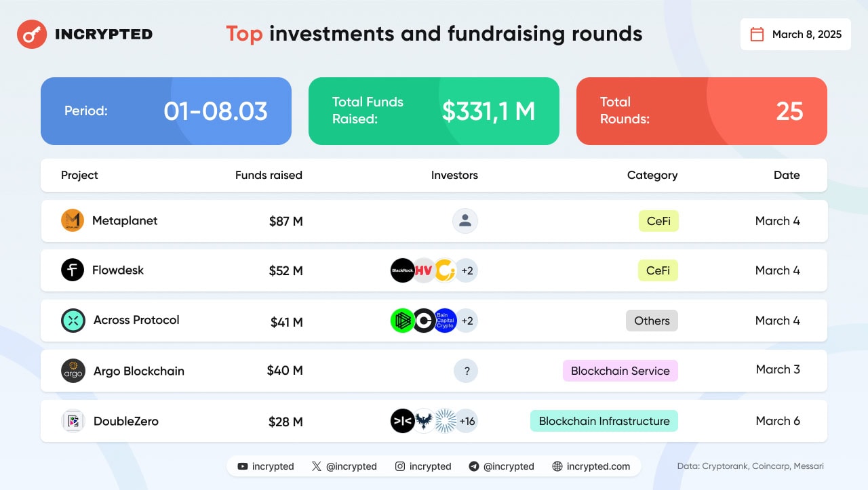868x490 pixels.
Task: Click the Across Protocol logo icon
Action: 73,321
